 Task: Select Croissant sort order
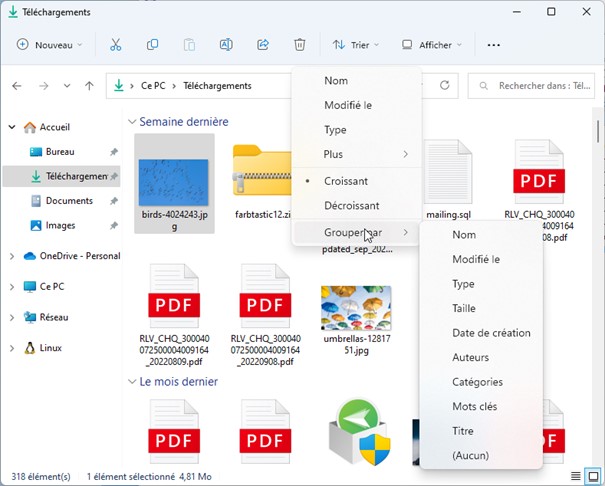346,181
